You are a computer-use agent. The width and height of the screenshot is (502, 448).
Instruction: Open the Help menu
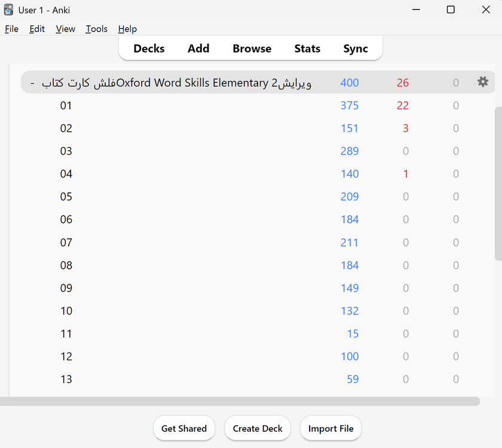coord(127,29)
